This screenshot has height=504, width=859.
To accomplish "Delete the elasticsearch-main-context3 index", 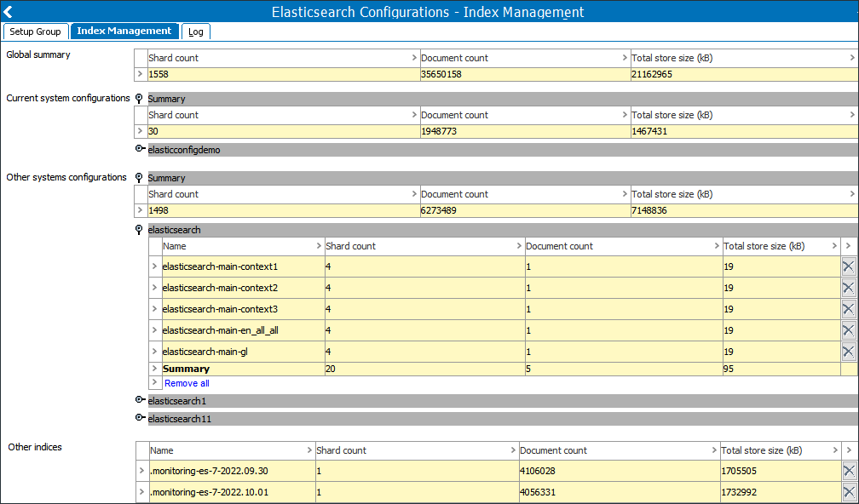I will coord(848,309).
